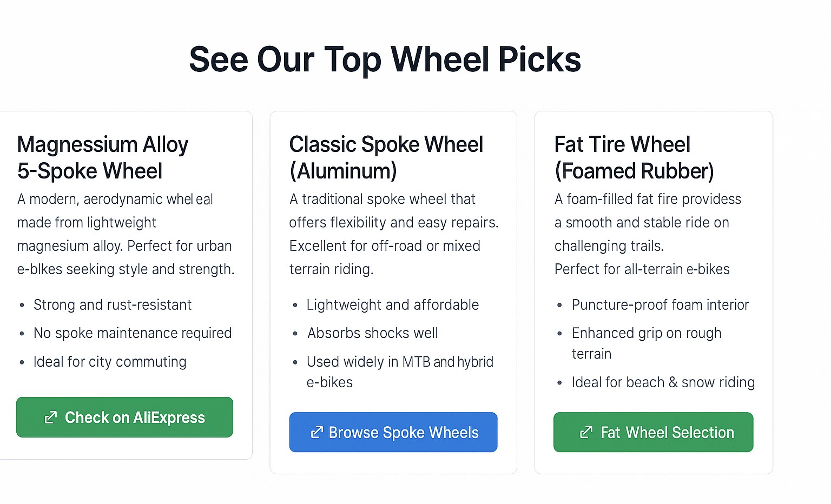Click the See Our Top Wheel Picks heading
831x504 pixels.
point(385,59)
